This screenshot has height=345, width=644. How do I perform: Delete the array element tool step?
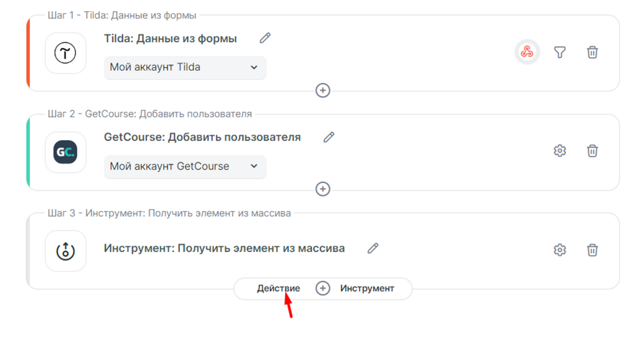point(592,250)
